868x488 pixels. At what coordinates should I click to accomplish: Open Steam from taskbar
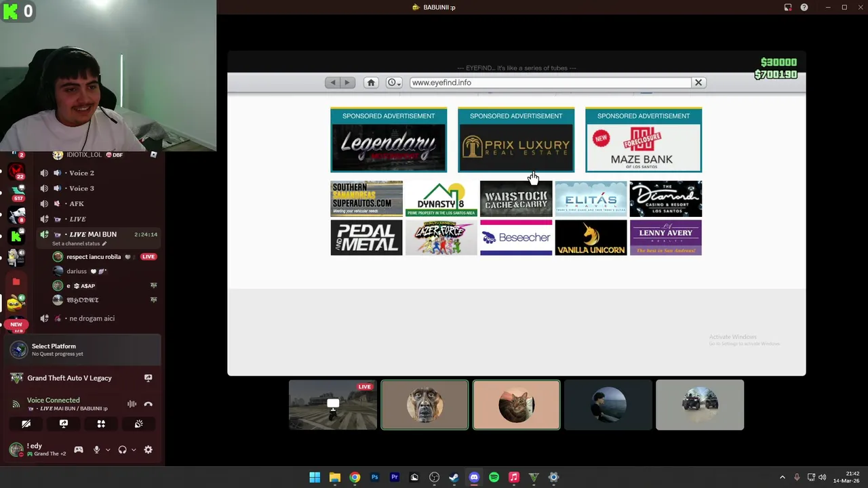pyautogui.click(x=454, y=477)
